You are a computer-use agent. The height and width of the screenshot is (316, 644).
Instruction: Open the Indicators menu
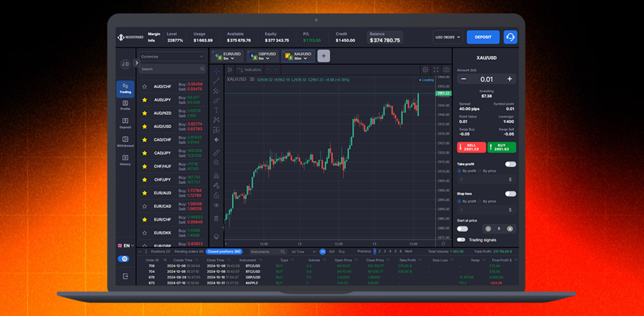[x=249, y=70]
